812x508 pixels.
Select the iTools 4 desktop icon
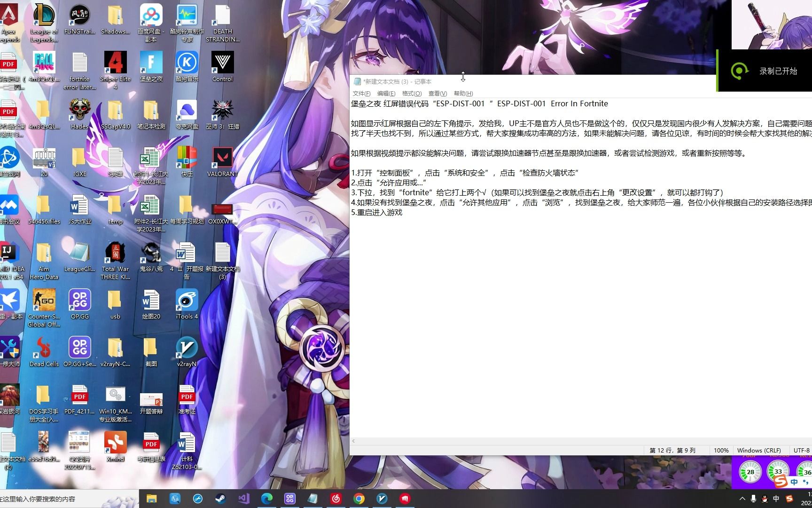[187, 304]
